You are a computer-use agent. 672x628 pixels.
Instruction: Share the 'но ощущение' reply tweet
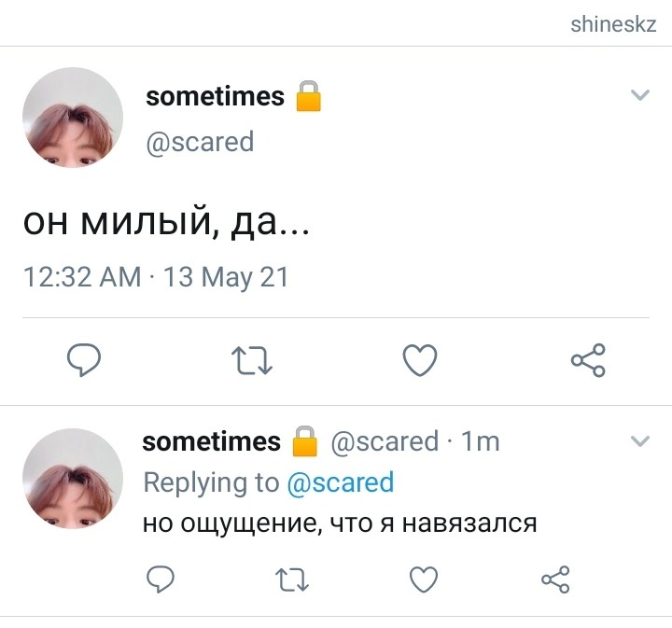click(555, 579)
